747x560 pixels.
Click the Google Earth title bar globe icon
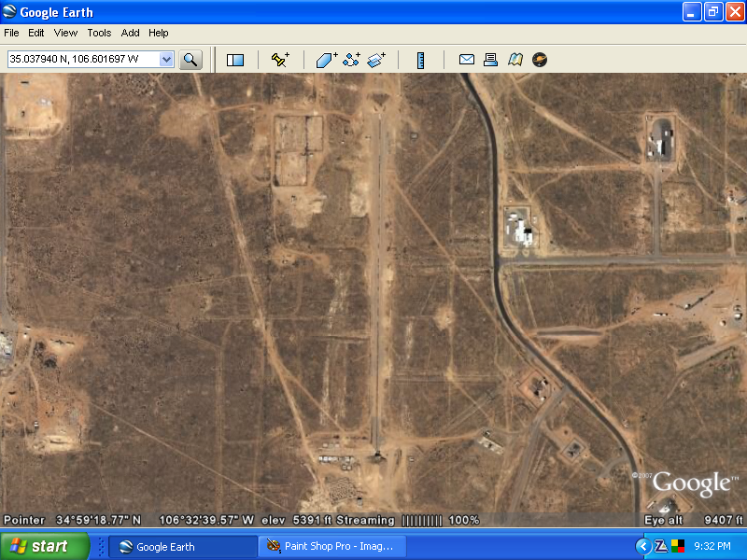coord(9,11)
